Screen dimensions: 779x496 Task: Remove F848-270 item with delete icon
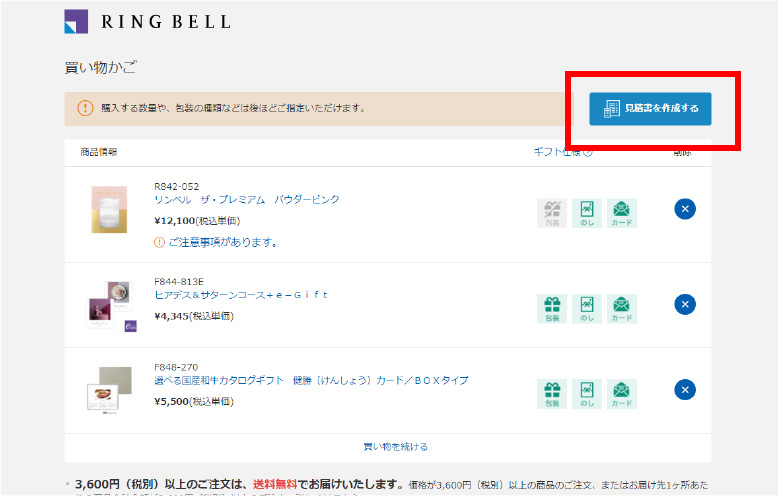point(685,390)
